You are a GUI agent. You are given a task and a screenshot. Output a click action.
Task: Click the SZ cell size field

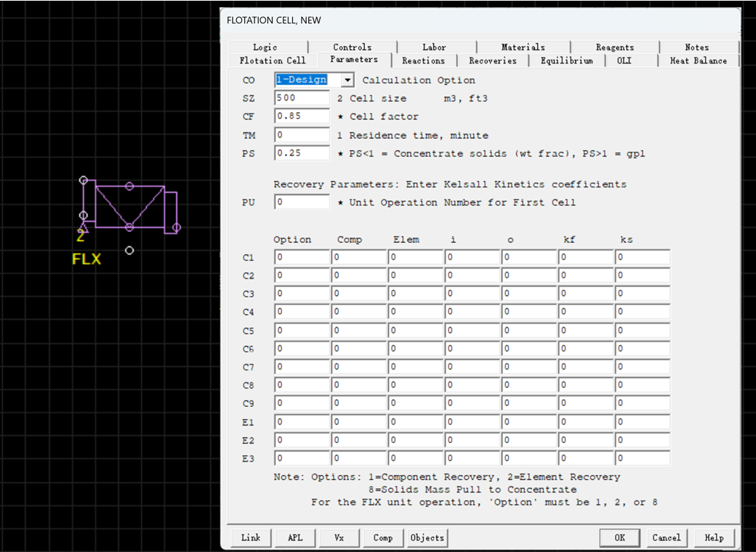(x=302, y=98)
